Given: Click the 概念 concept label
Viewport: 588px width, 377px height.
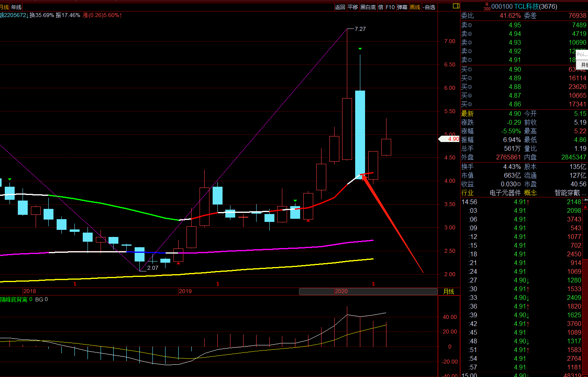Looking at the screenshot, I should pos(531,193).
